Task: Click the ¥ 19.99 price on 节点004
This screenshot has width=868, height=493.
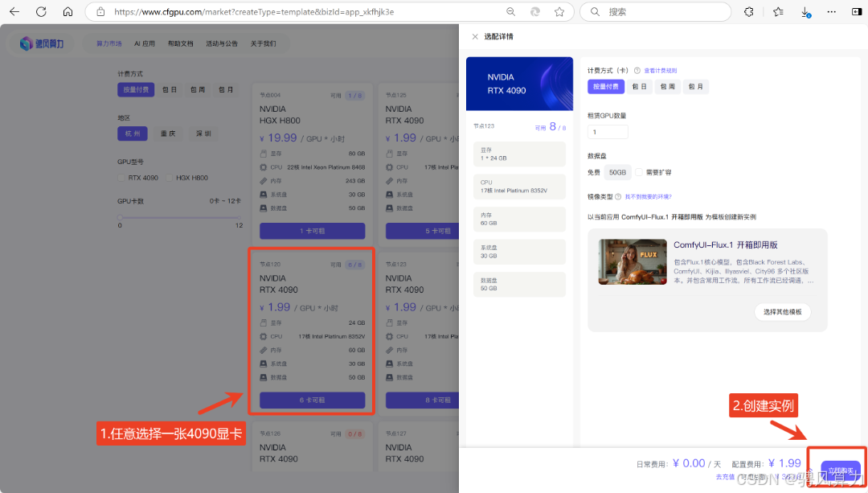Action: pos(278,138)
